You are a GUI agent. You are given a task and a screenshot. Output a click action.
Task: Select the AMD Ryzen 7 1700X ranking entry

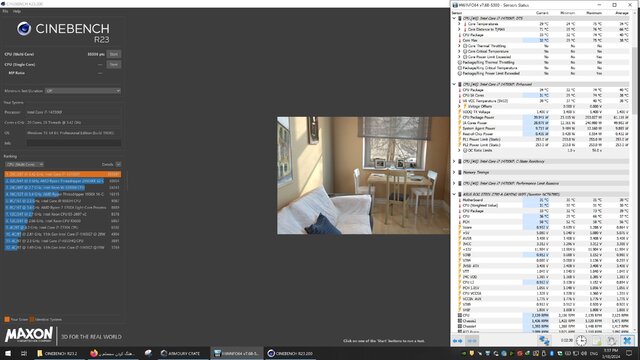click(63, 207)
